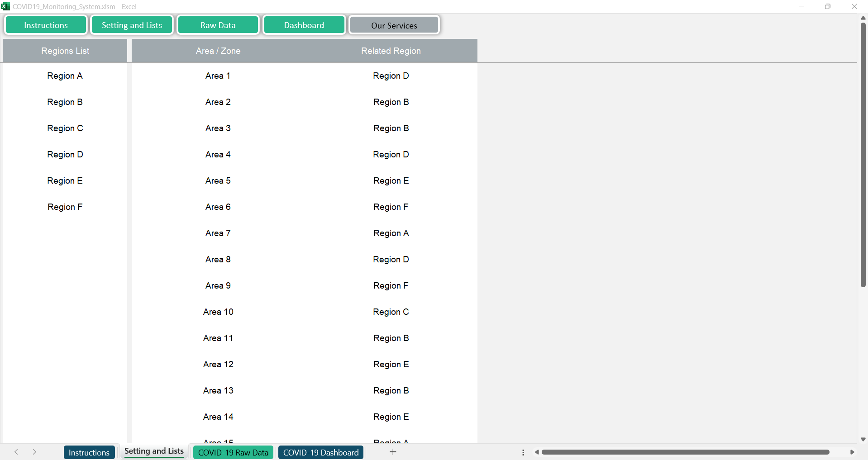Open the Dashboard navigation button
This screenshot has width=868, height=460.
(x=304, y=25)
